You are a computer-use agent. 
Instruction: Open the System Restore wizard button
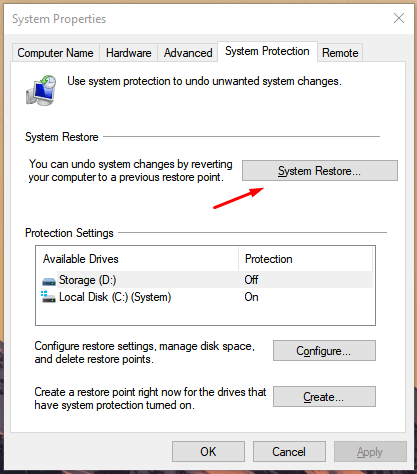click(320, 171)
